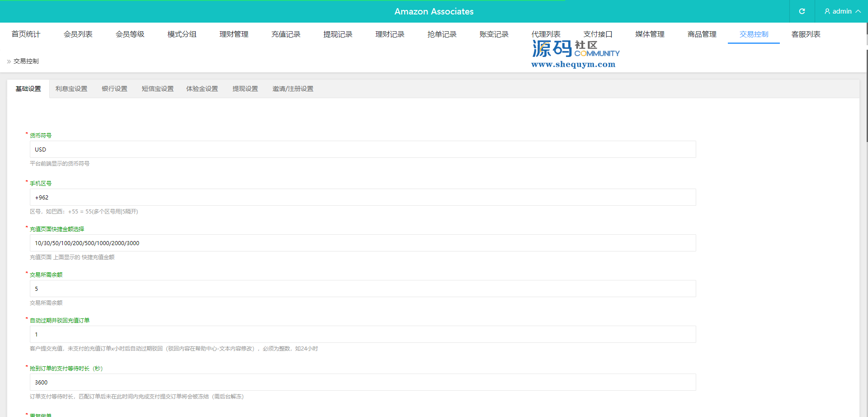The height and width of the screenshot is (417, 868).
Task: Open 代理列表 menu item
Action: pyautogui.click(x=546, y=34)
